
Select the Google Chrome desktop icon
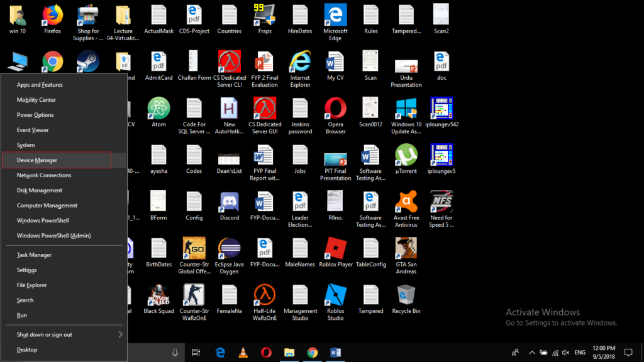click(53, 62)
